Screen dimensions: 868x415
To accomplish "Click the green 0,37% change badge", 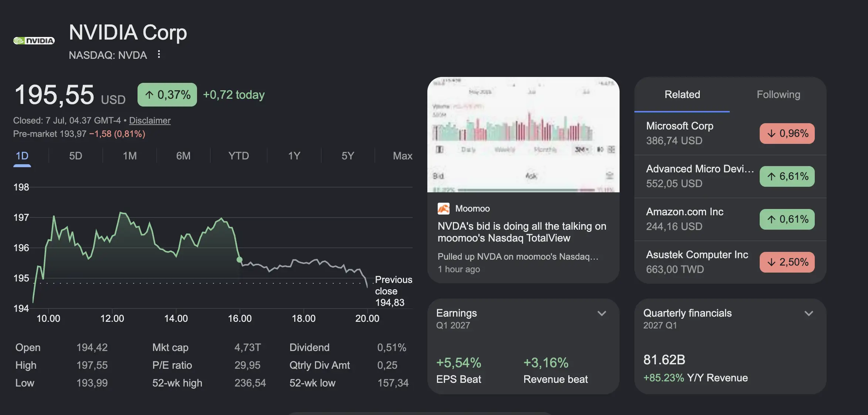I will tap(167, 95).
